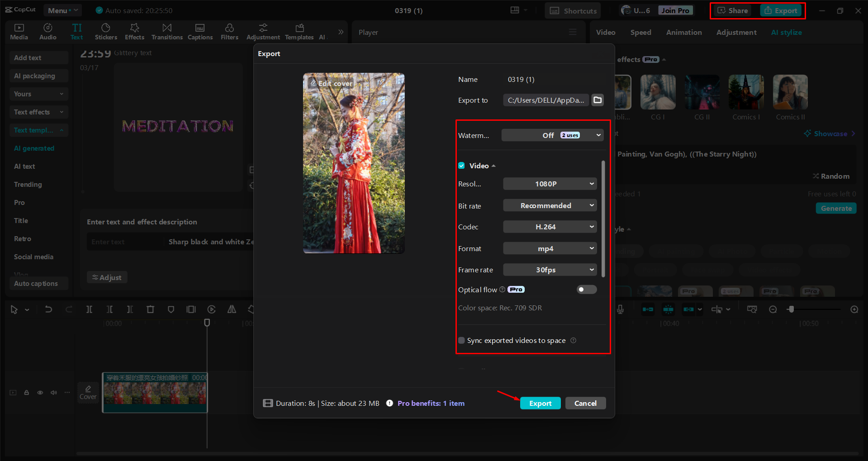This screenshot has height=461, width=868.
Task: Open the Resolution dropdown
Action: (549, 184)
